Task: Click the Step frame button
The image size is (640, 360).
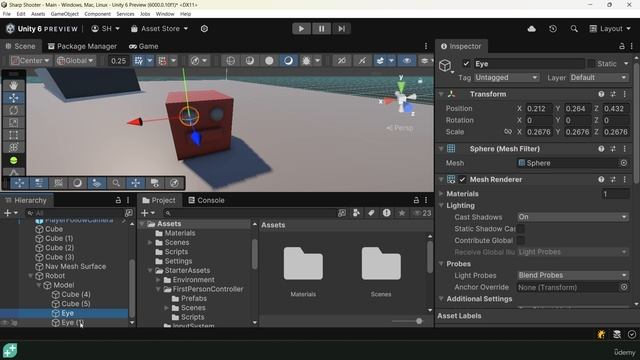Action: pos(341,29)
